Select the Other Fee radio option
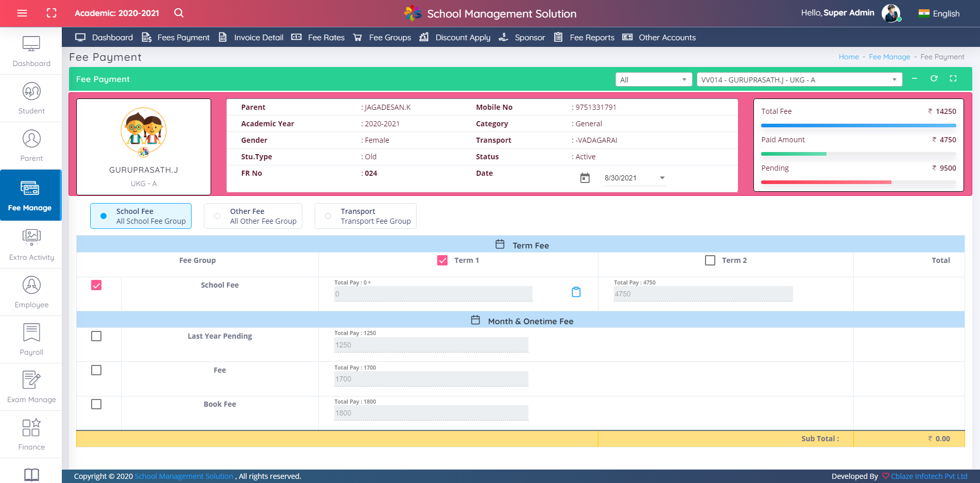Viewport: 980px width, 483px height. [x=217, y=216]
